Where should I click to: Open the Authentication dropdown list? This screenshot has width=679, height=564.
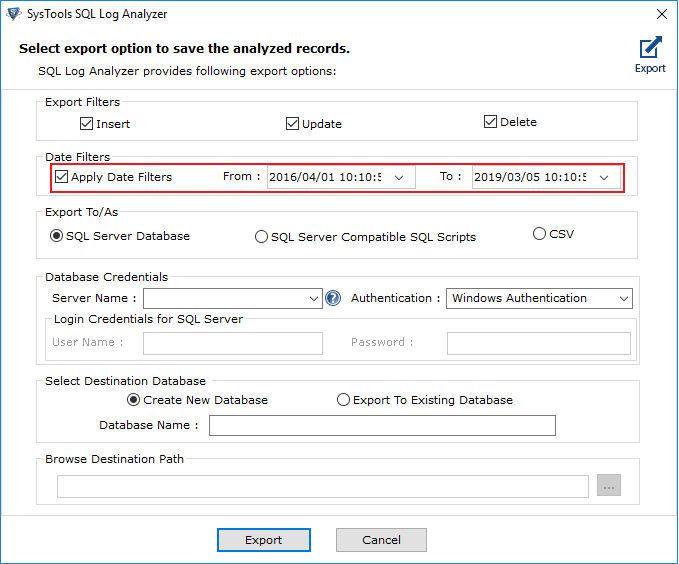[x=624, y=299]
